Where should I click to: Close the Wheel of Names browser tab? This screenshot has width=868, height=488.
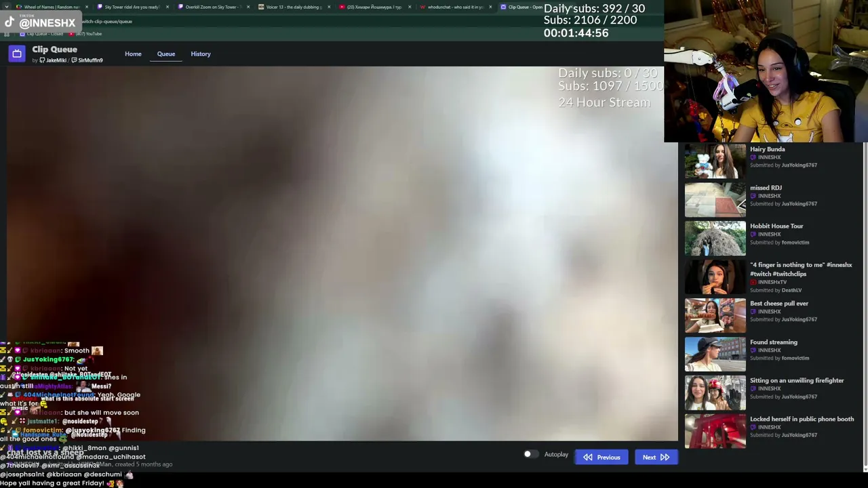pyautogui.click(x=87, y=7)
